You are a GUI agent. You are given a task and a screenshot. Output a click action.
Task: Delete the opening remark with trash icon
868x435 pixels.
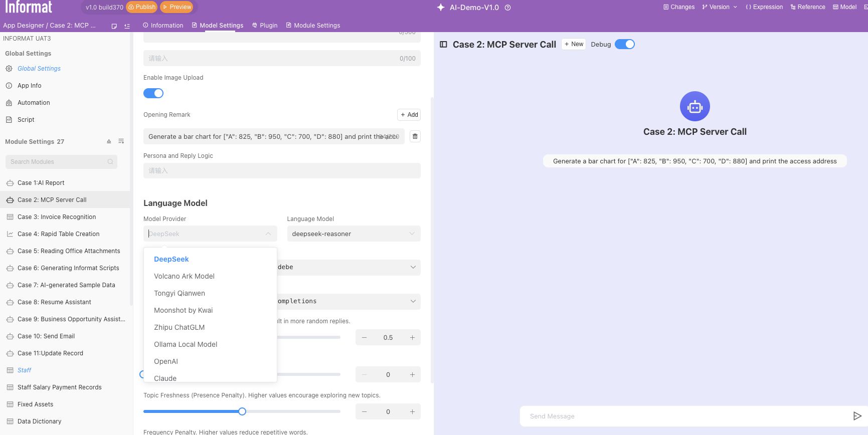point(415,136)
